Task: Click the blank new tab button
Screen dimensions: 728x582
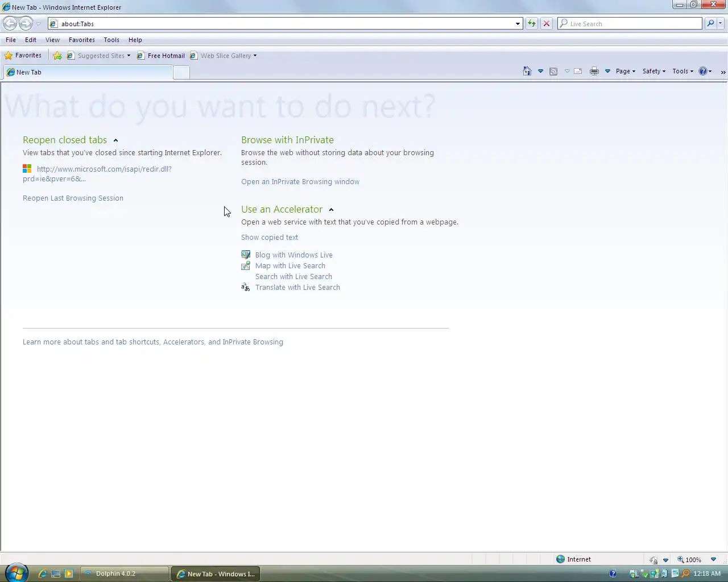Action: [x=181, y=72]
